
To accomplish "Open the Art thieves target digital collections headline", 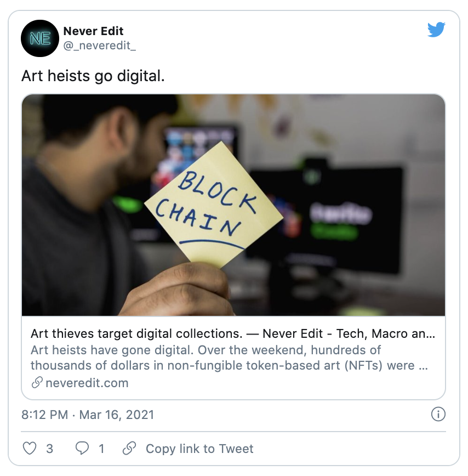I will click(233, 333).
